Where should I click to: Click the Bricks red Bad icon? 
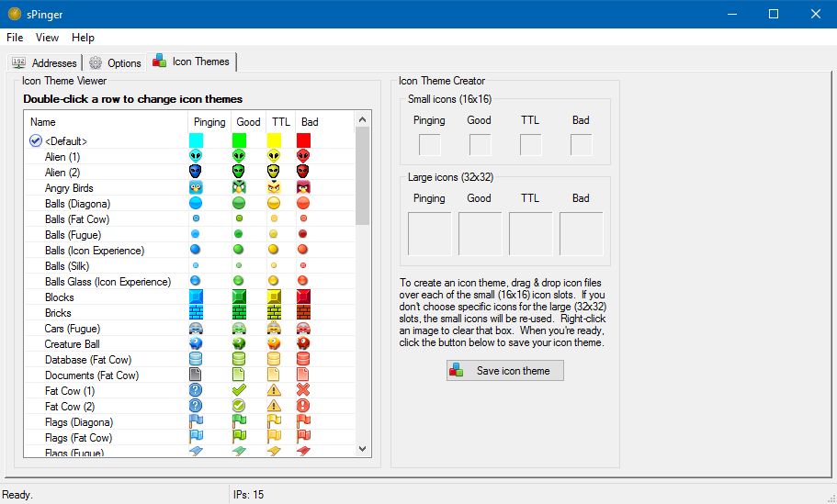click(303, 312)
